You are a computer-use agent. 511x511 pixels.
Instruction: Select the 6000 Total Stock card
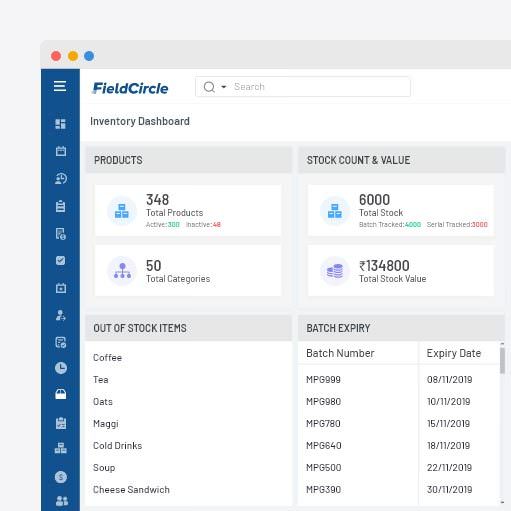point(401,210)
